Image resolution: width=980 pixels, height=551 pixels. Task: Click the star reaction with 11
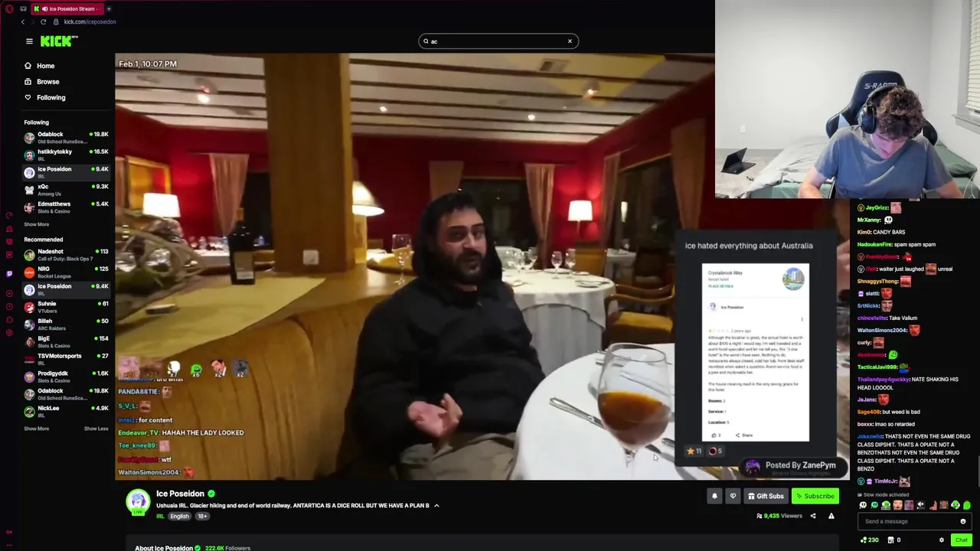click(694, 452)
